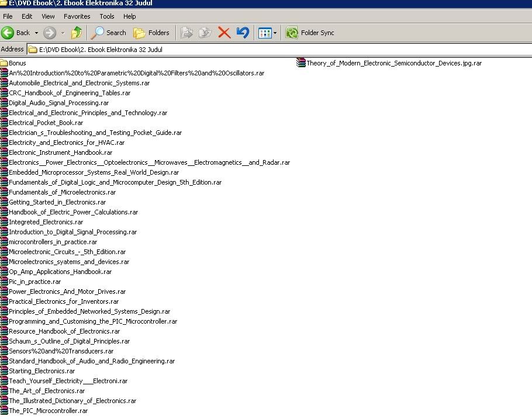Screen dimensions: 532x420
Task: Click the Address bar path field
Action: (279, 50)
